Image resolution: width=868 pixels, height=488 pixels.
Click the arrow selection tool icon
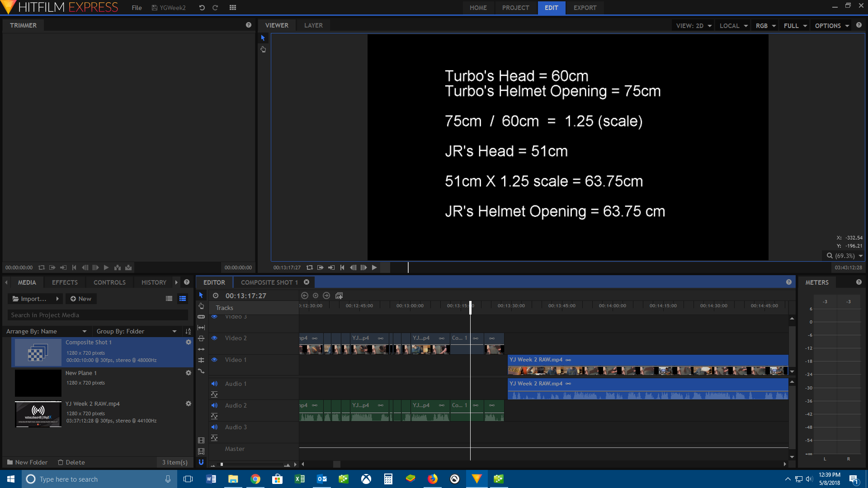coord(263,38)
